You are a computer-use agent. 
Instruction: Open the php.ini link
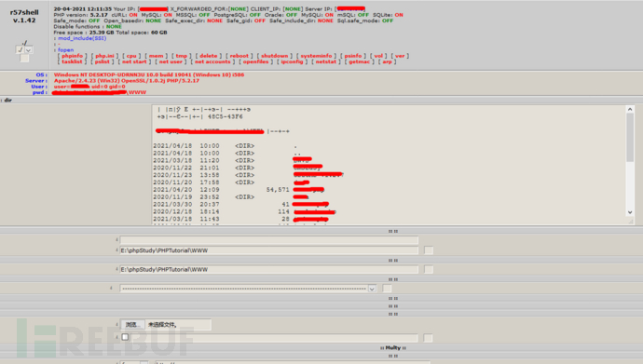[x=105, y=56]
